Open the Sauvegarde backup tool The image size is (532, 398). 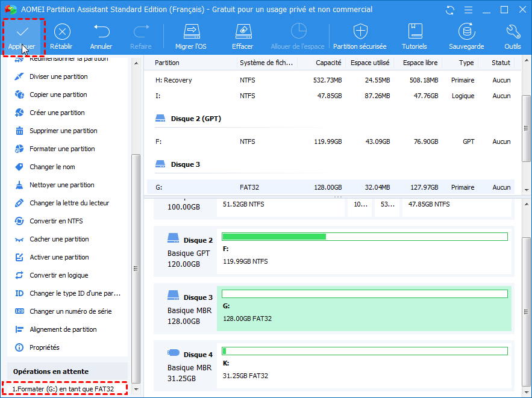point(466,37)
